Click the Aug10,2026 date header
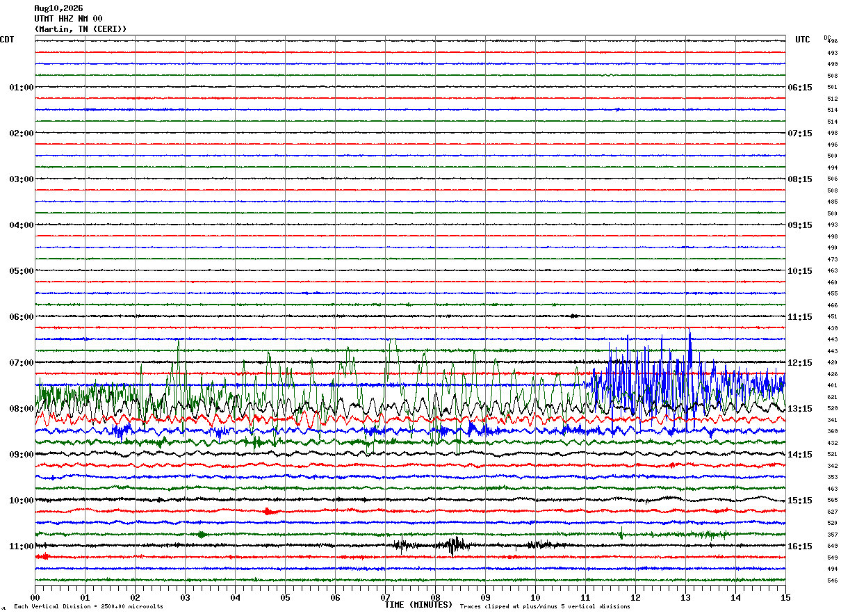The height and width of the screenshot is (616, 841). (x=58, y=8)
